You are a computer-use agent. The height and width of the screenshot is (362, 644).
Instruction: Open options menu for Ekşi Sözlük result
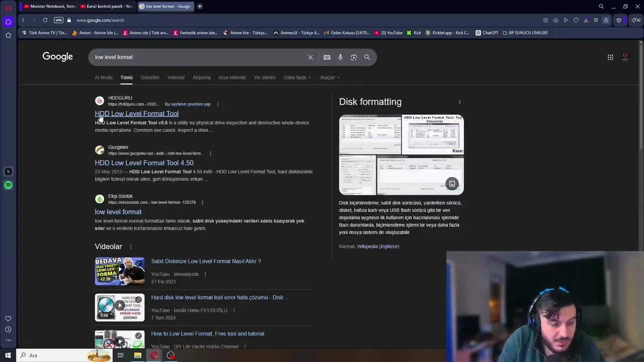point(202,202)
